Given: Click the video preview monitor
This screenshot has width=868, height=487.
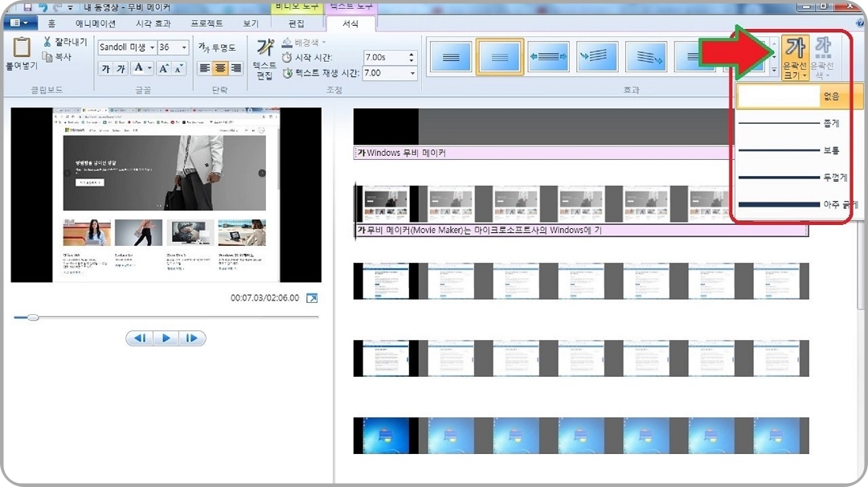Looking at the screenshot, I should 166,194.
